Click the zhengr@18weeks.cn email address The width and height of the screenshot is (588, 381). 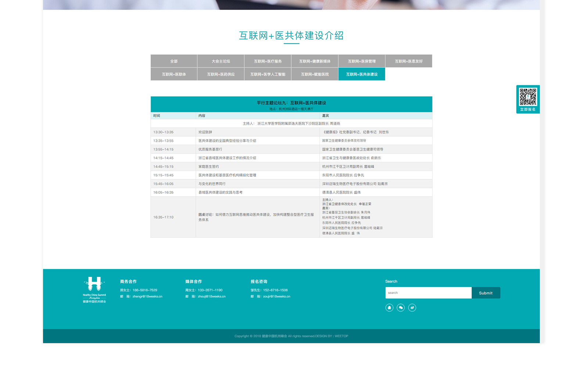click(147, 296)
